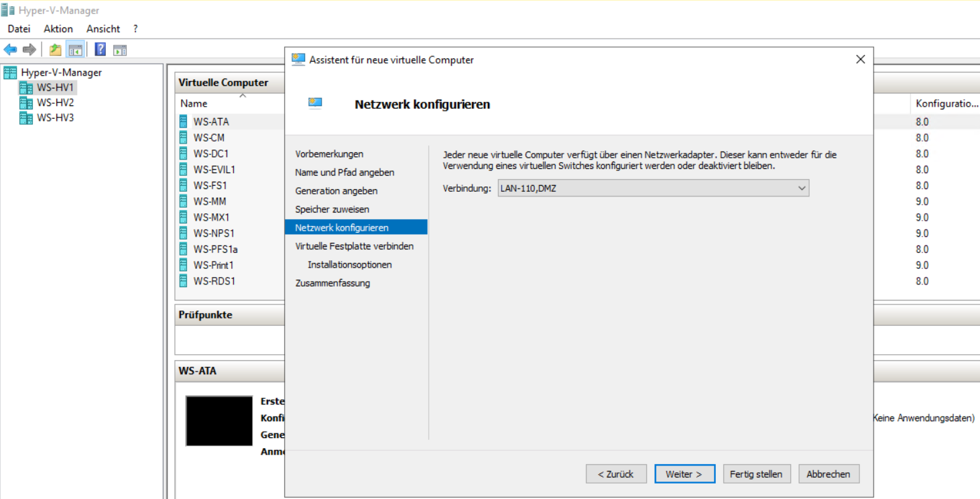Click the WS-EVIL1 virtual machine icon
This screenshot has width=980, height=499.
(x=184, y=170)
